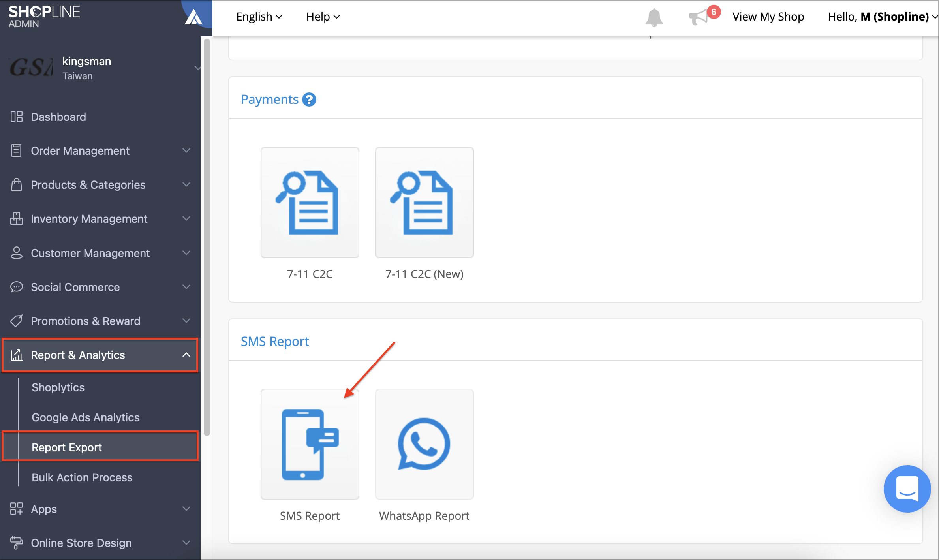The width and height of the screenshot is (939, 560).
Task: Click the SMS Report section heading
Action: point(275,341)
